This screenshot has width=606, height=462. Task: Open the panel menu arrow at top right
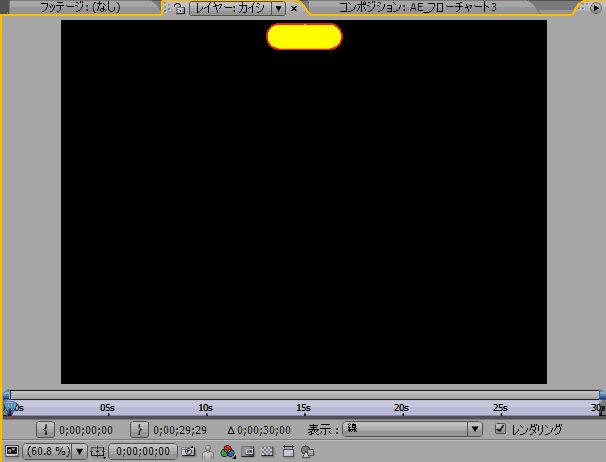(x=596, y=7)
